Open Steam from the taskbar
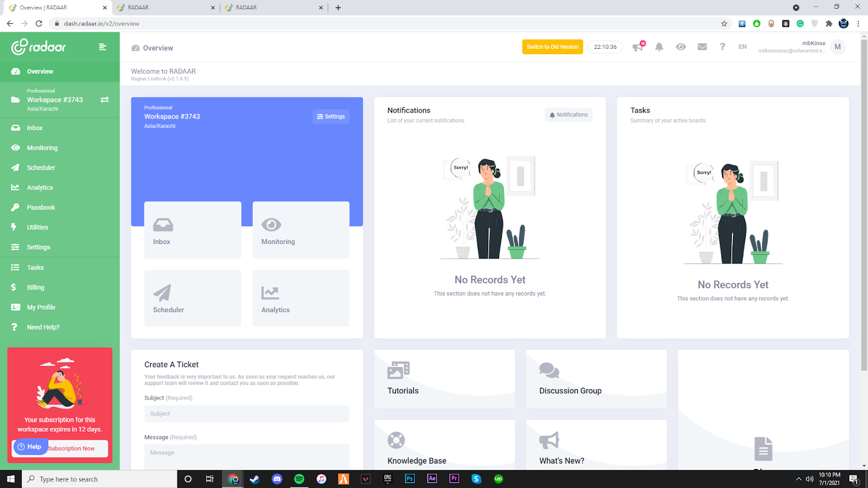 coord(254,479)
